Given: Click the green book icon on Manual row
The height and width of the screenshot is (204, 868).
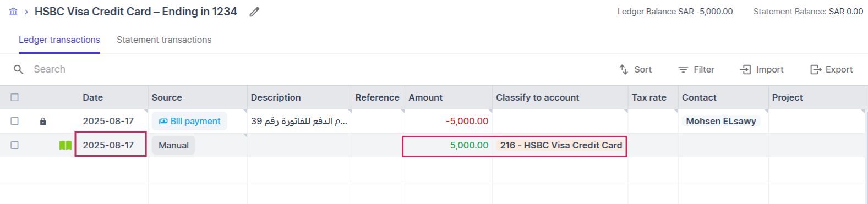Looking at the screenshot, I should coord(65,145).
